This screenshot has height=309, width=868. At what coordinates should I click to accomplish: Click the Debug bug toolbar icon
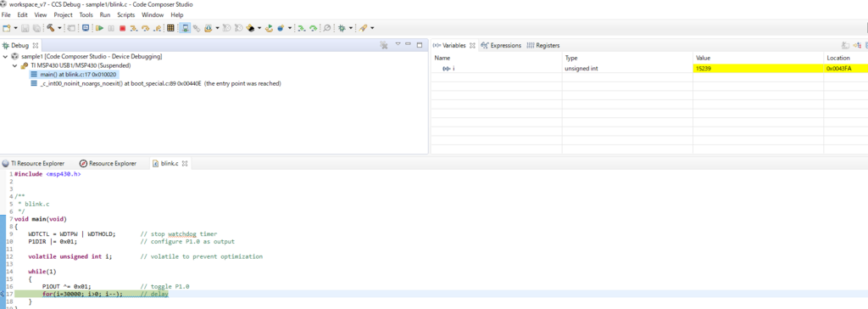[342, 28]
